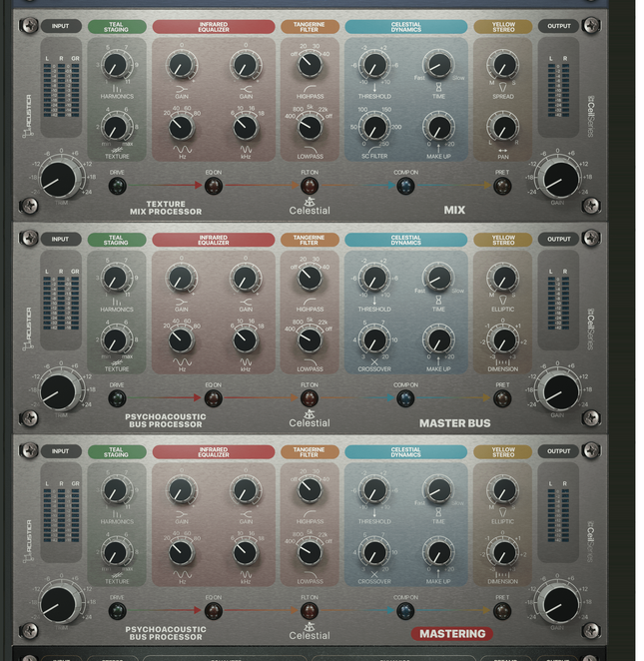
Task: Click high-shelf GAIN knob on MIX unit
Action: [246, 66]
